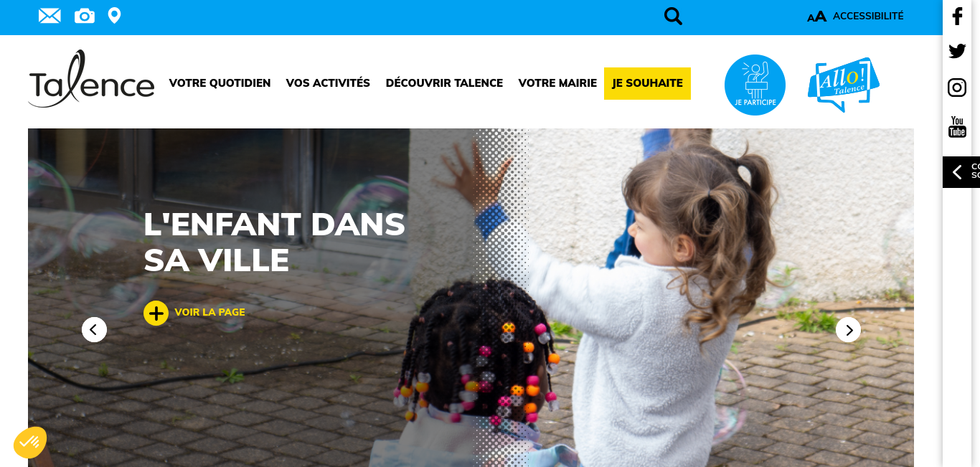
Task: Open the Allo Talence speech-bubble logo
Action: tap(844, 85)
